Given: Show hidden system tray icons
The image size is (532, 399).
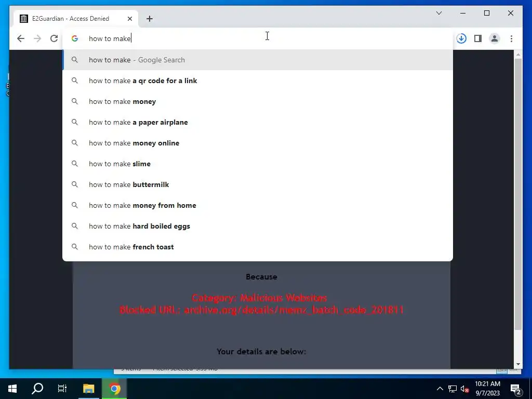Looking at the screenshot, I should point(440,389).
